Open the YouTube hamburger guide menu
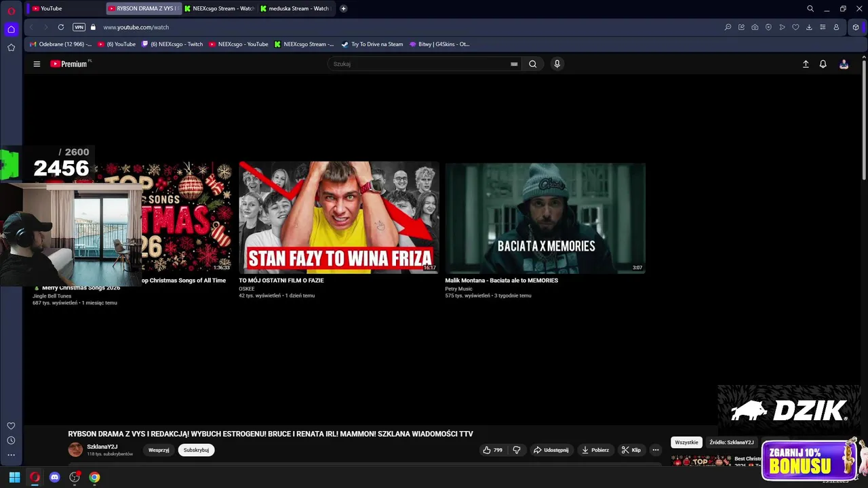The width and height of the screenshot is (868, 488). click(37, 64)
